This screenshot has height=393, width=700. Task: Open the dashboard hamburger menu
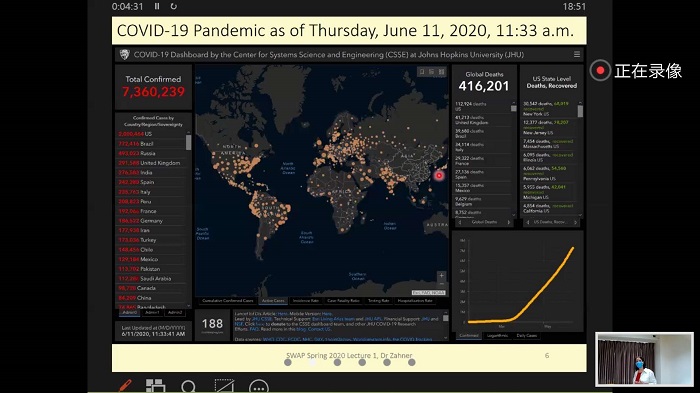pyautogui.click(x=577, y=54)
